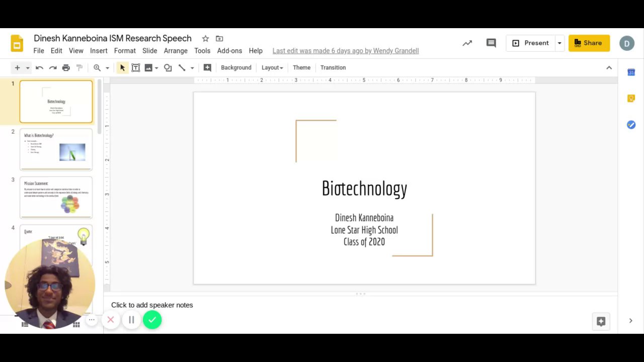Select the line tool
The image size is (644, 362).
[182, 67]
